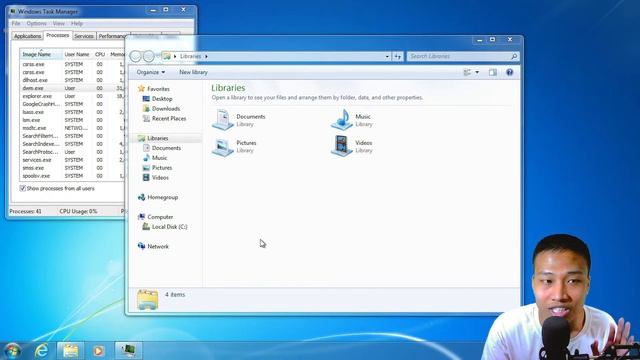Click the New library button
Screen dimensions: 640x360
pyautogui.click(x=193, y=72)
